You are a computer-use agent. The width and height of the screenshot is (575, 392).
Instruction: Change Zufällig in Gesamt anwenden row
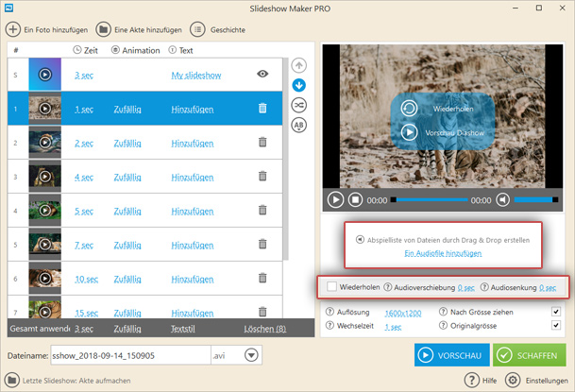[127, 329]
